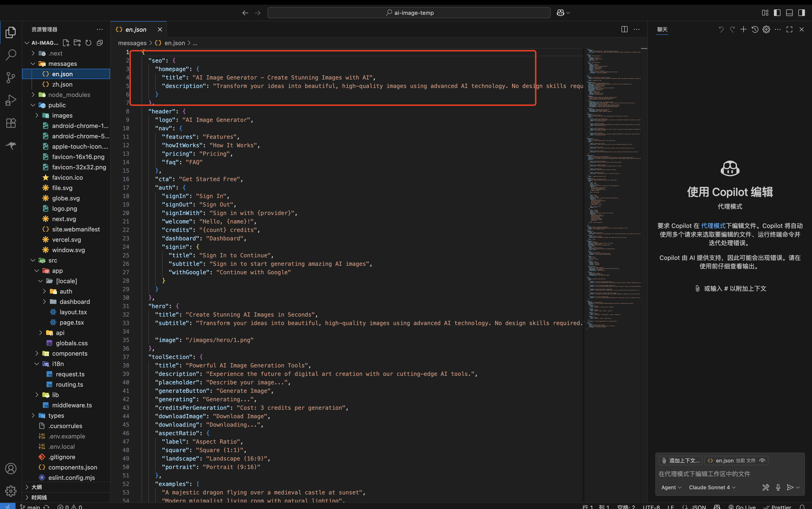Expand the 大纲 outline section
The image size is (812, 509).
tap(66, 487)
